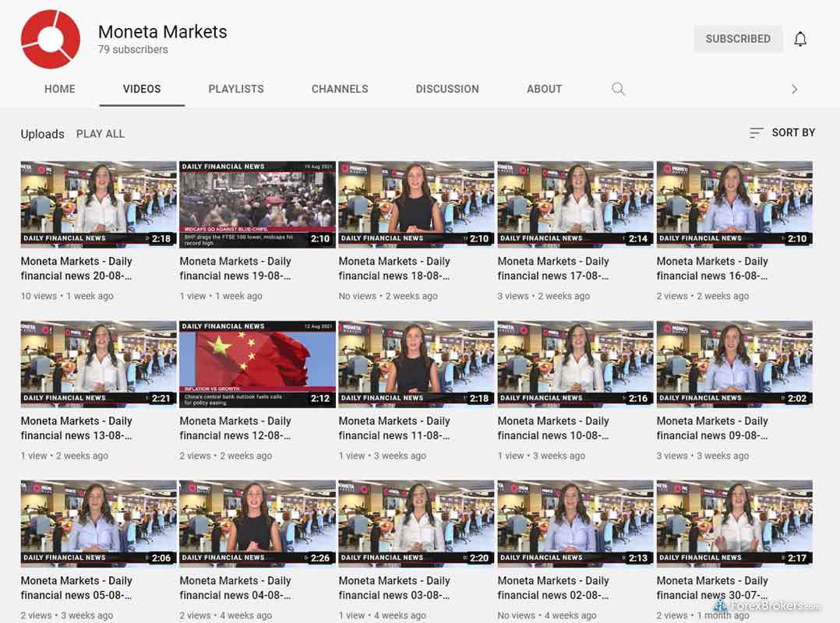Open the Playlists tab

click(x=235, y=89)
